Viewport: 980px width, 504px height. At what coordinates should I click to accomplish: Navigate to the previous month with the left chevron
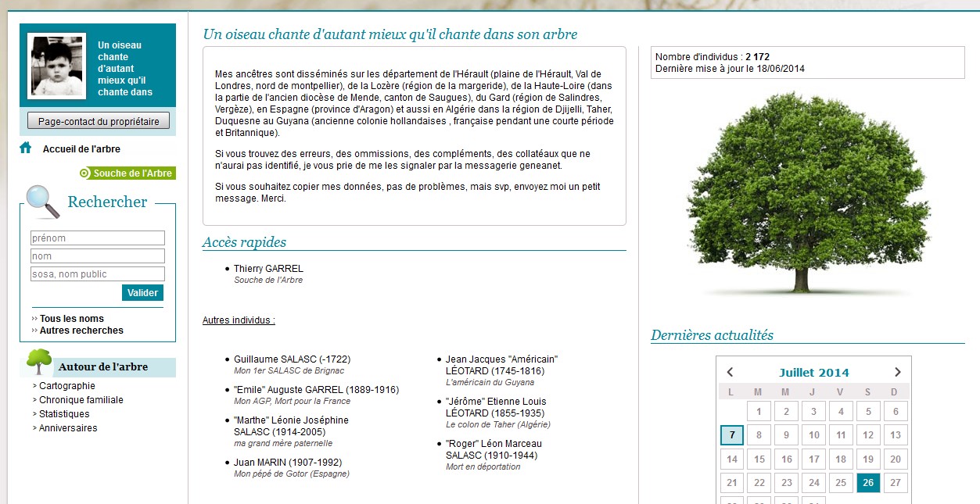click(x=732, y=372)
